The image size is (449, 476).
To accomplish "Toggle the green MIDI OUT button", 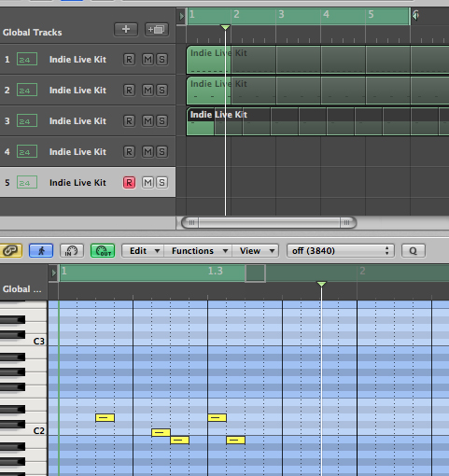I will 103,250.
